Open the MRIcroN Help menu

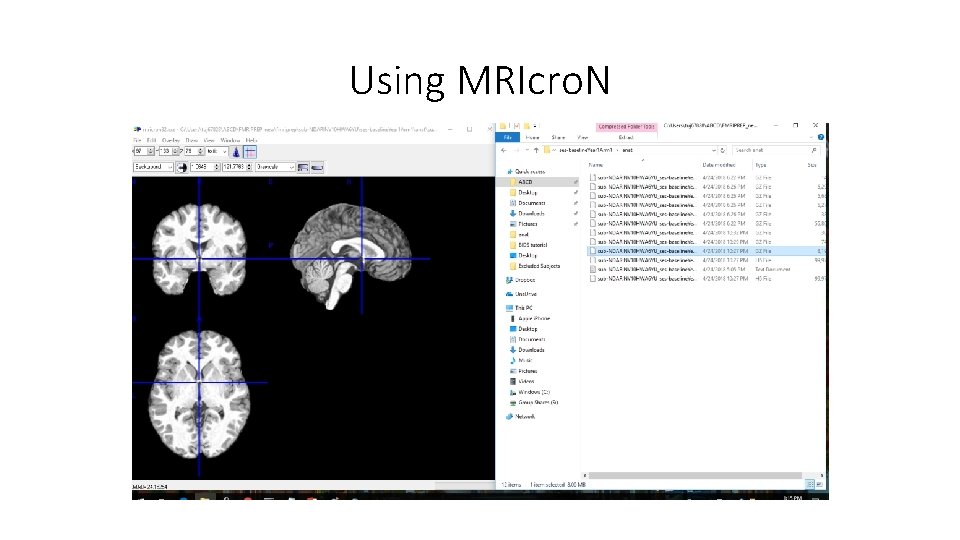251,140
